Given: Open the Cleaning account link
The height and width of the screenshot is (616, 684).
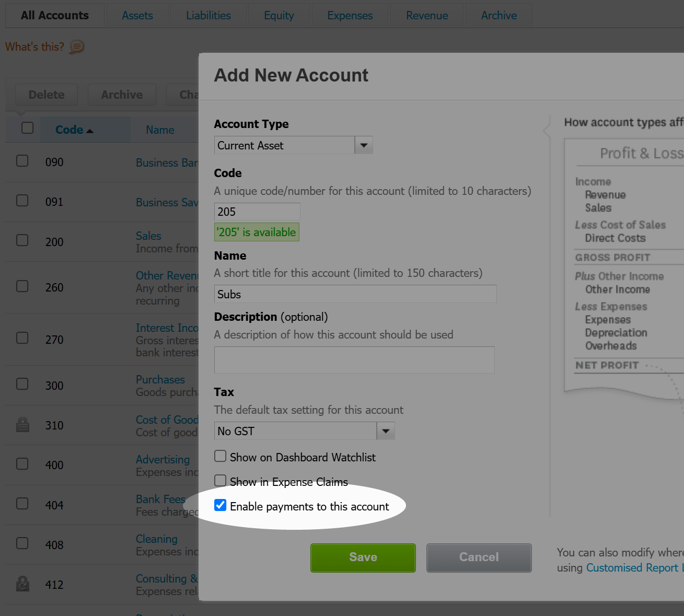Looking at the screenshot, I should 157,539.
